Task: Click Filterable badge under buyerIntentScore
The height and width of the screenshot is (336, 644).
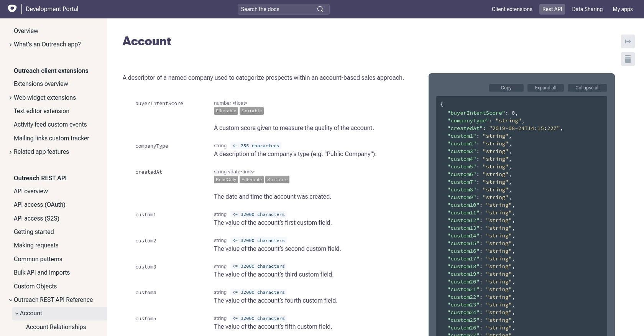Action: tap(226, 111)
